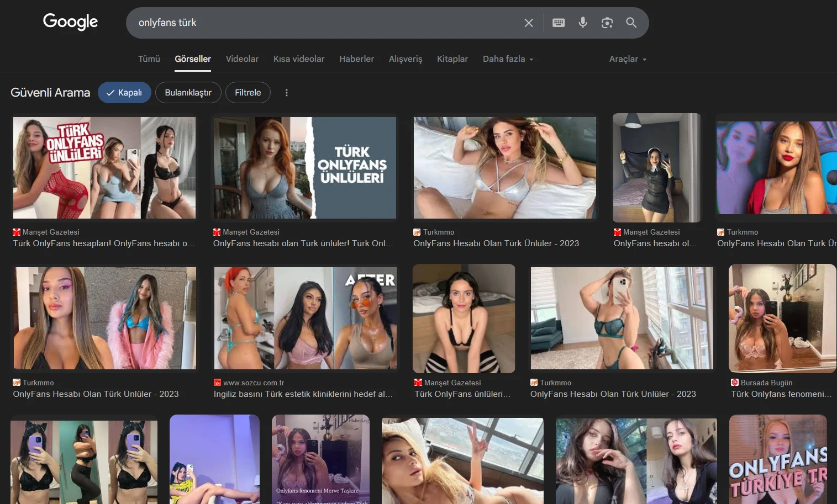Open thumbnail captioned 'Onlyfans fenomeni Merve Taşkın'

click(x=320, y=459)
